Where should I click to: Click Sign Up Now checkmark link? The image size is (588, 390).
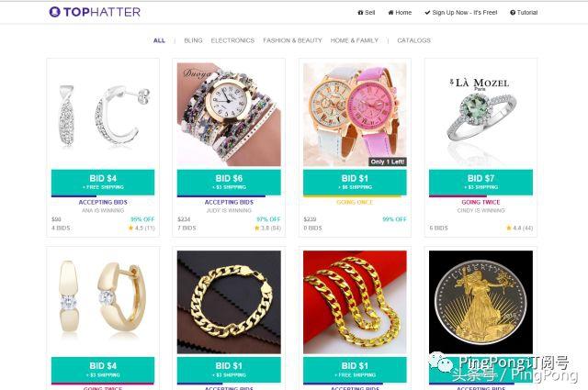point(461,12)
